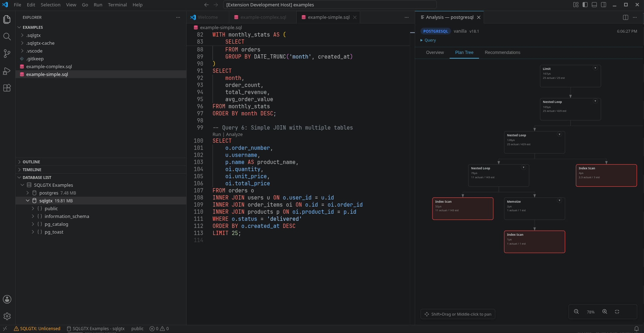The image size is (644, 333).
Task: Open the Explorer view in activity bar
Action: pos(7,20)
